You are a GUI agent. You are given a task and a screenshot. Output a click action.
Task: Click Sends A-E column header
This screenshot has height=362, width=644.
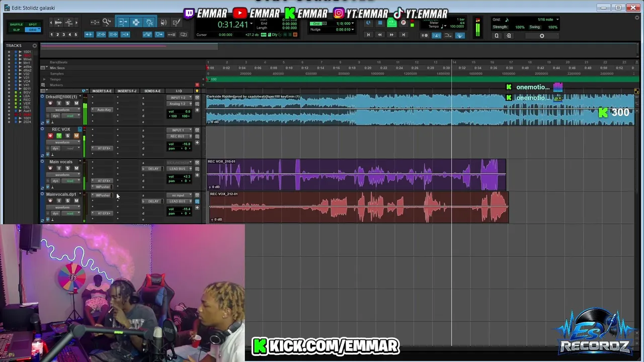coord(152,91)
